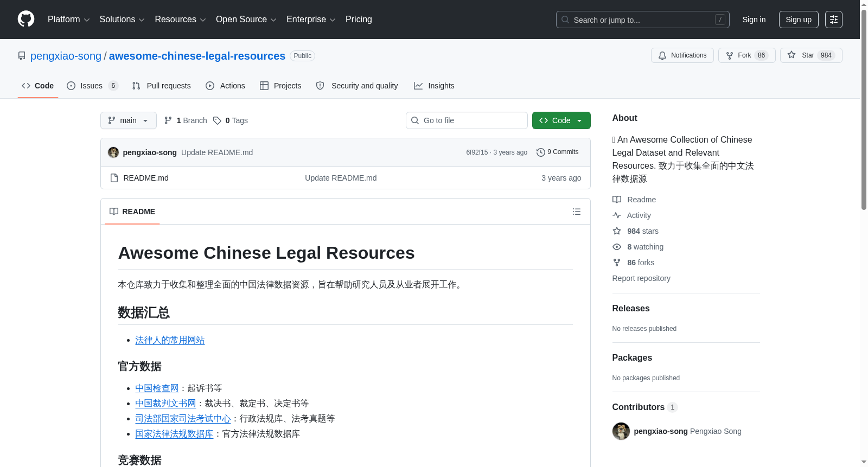This screenshot has height=467, width=868.
Task: Click the Projects table icon
Action: [x=264, y=86]
